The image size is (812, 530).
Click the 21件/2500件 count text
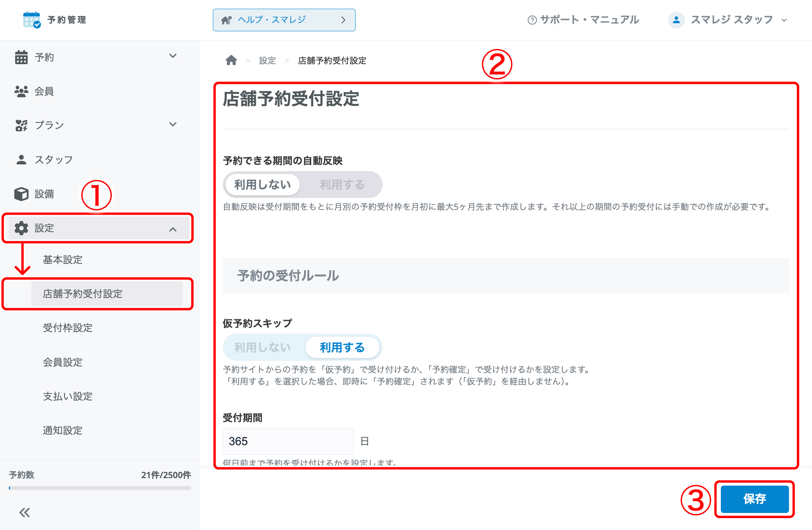tap(166, 475)
